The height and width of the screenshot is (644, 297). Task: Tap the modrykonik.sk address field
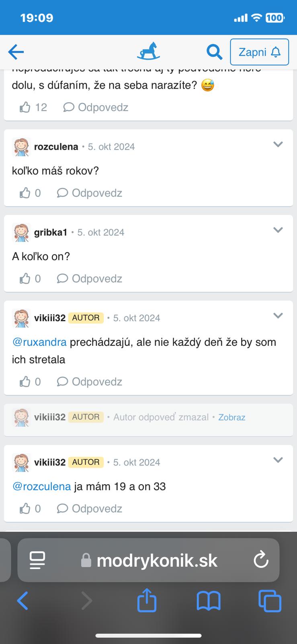[x=148, y=560]
